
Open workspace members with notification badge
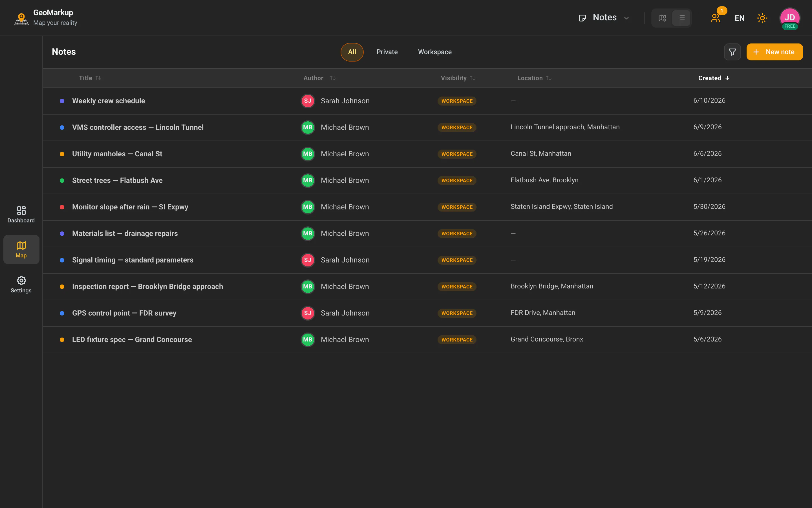[716, 18]
